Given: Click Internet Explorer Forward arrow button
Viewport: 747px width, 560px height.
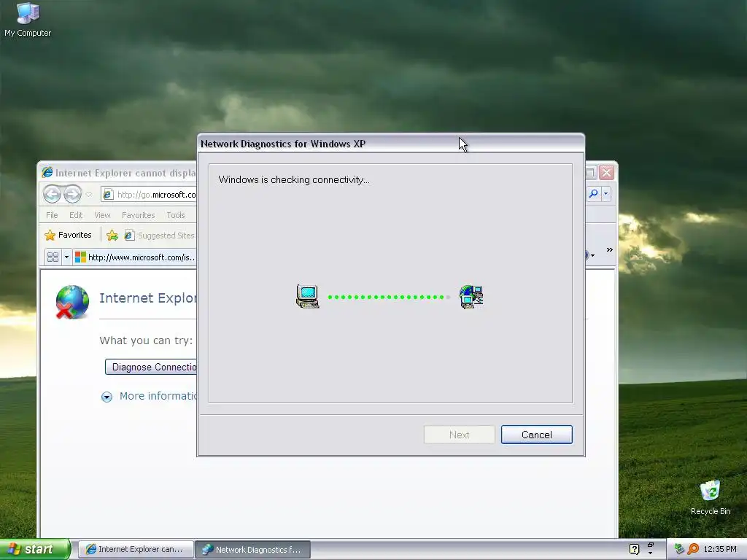Looking at the screenshot, I should [72, 194].
